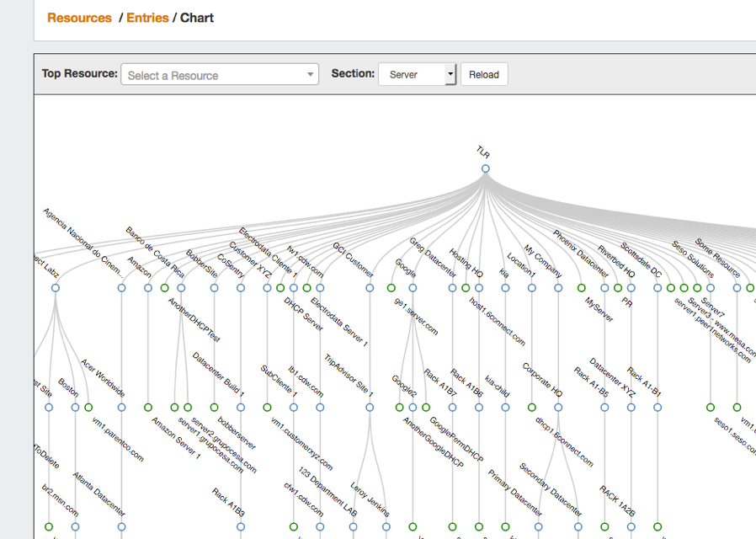Click the Some Resource node circle

[x=737, y=288]
